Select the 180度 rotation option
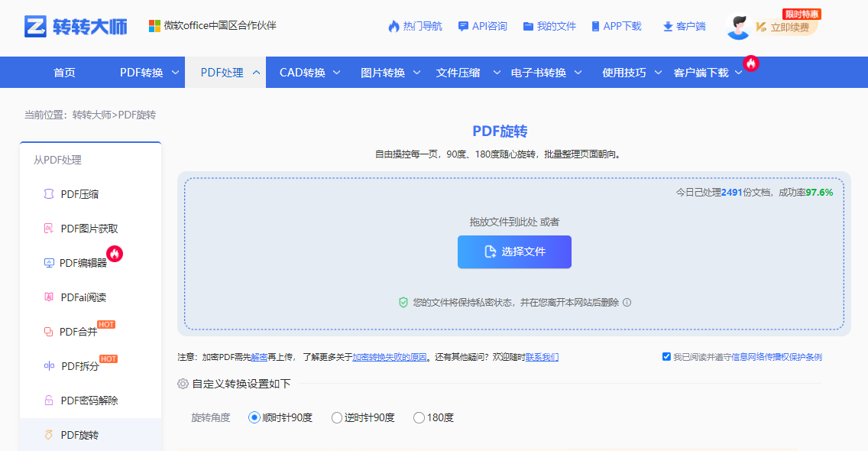Image resolution: width=868 pixels, height=451 pixels. coord(419,418)
